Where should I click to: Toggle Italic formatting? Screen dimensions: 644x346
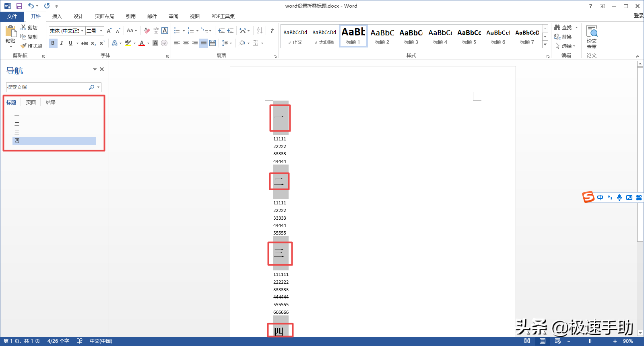click(x=62, y=43)
